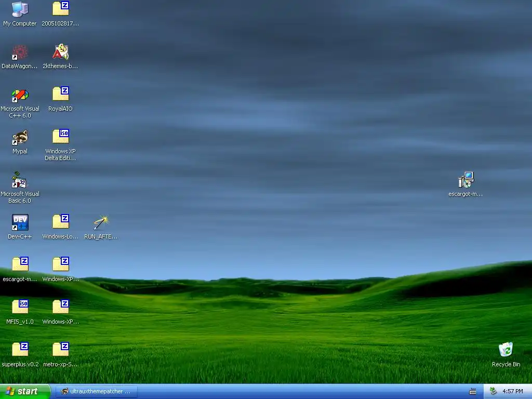
Task: Open the Start menu
Action: [x=25, y=392]
